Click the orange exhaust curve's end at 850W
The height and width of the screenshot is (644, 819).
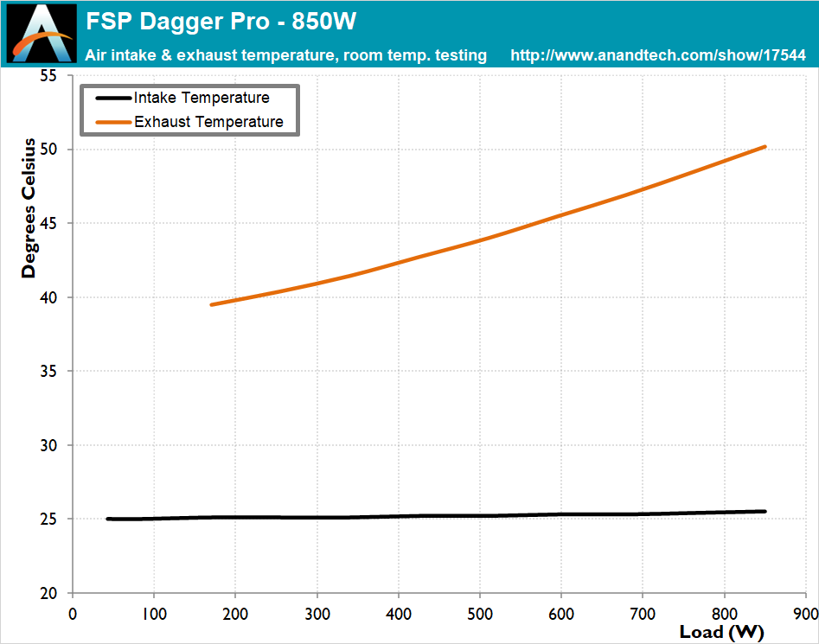[765, 147]
